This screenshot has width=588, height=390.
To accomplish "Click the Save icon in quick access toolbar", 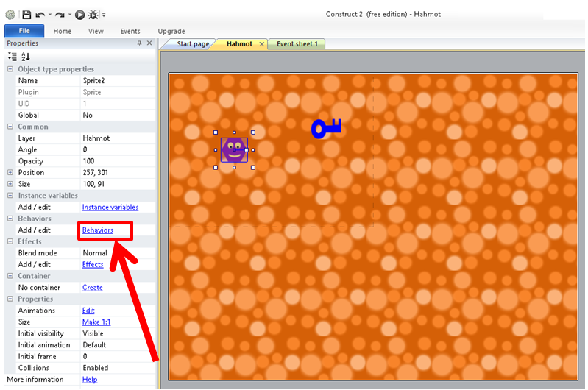I will [x=26, y=14].
